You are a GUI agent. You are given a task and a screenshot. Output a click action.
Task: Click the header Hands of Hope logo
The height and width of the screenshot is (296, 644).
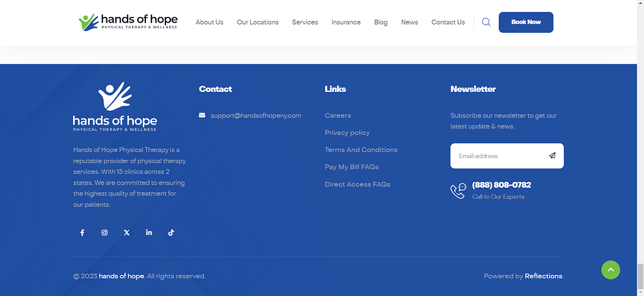(x=128, y=22)
